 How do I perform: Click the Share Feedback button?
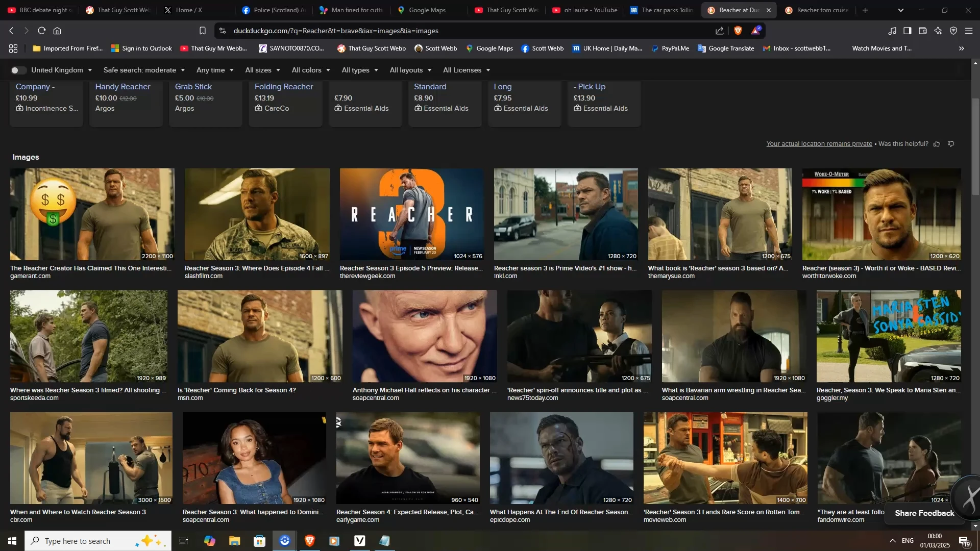[924, 513]
